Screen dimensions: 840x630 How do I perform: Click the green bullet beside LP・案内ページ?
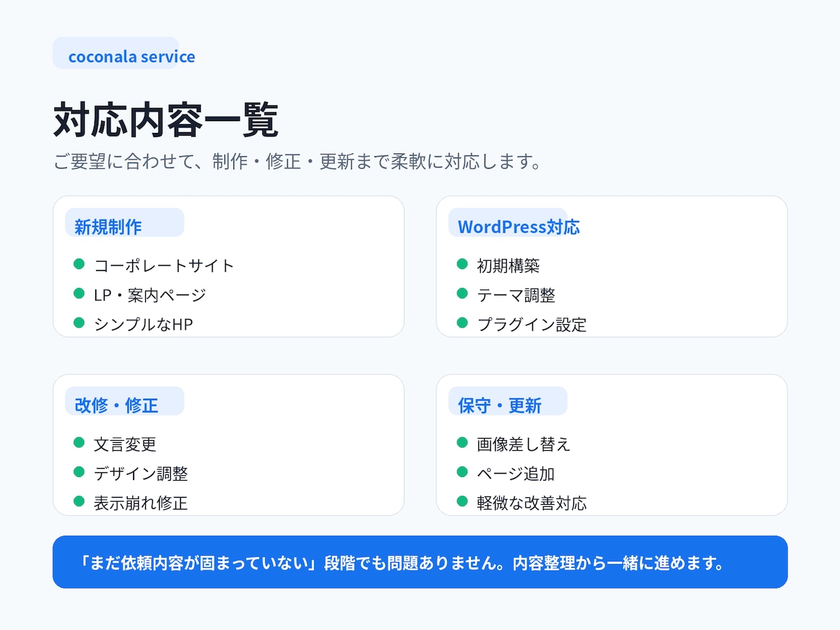point(78,293)
